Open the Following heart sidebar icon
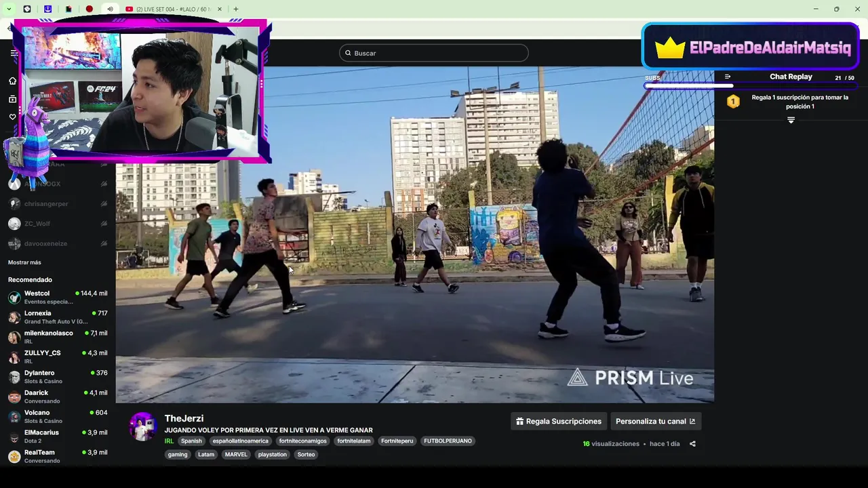Viewport: 868px width, 488px height. 12,117
